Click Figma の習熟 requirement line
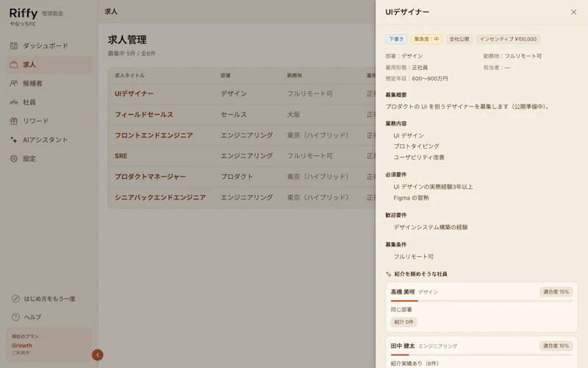 click(x=411, y=198)
